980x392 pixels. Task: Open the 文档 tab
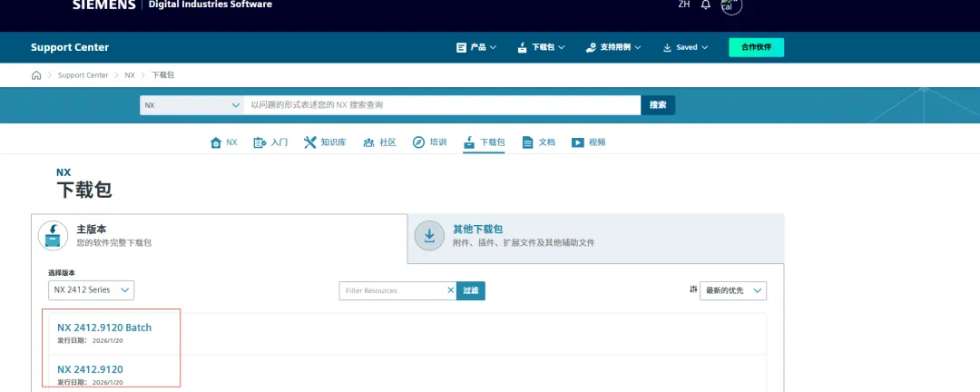click(x=538, y=142)
